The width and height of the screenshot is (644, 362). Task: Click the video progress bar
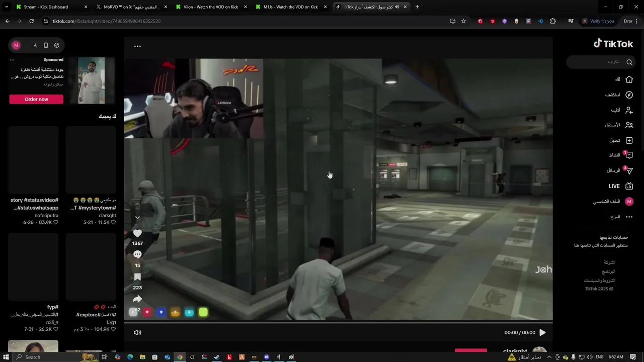(338, 323)
